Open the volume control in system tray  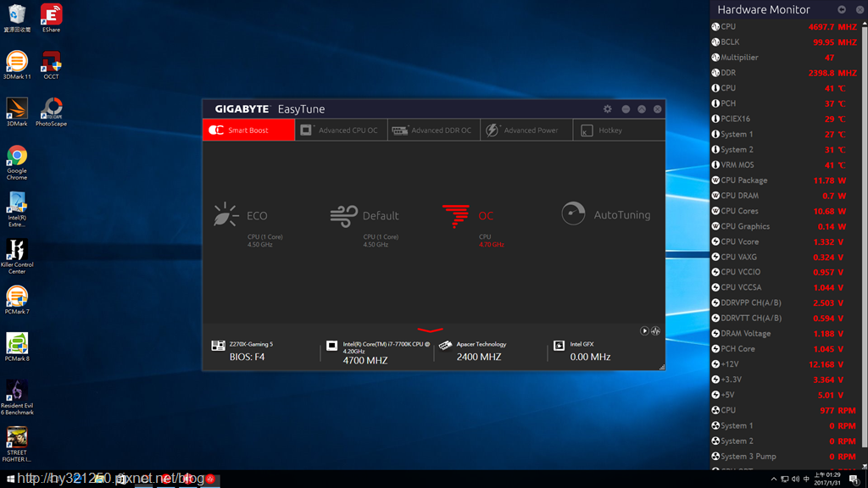[x=795, y=480]
